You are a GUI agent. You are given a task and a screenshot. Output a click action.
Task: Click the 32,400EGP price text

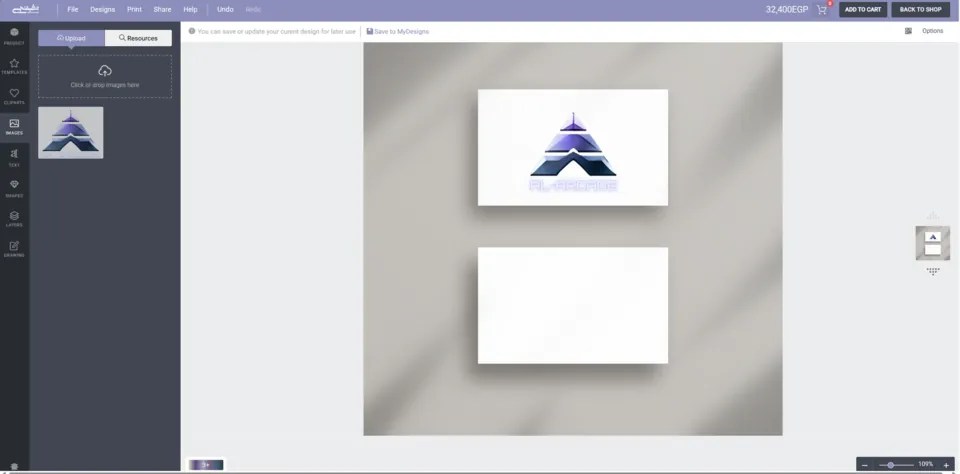coord(787,10)
